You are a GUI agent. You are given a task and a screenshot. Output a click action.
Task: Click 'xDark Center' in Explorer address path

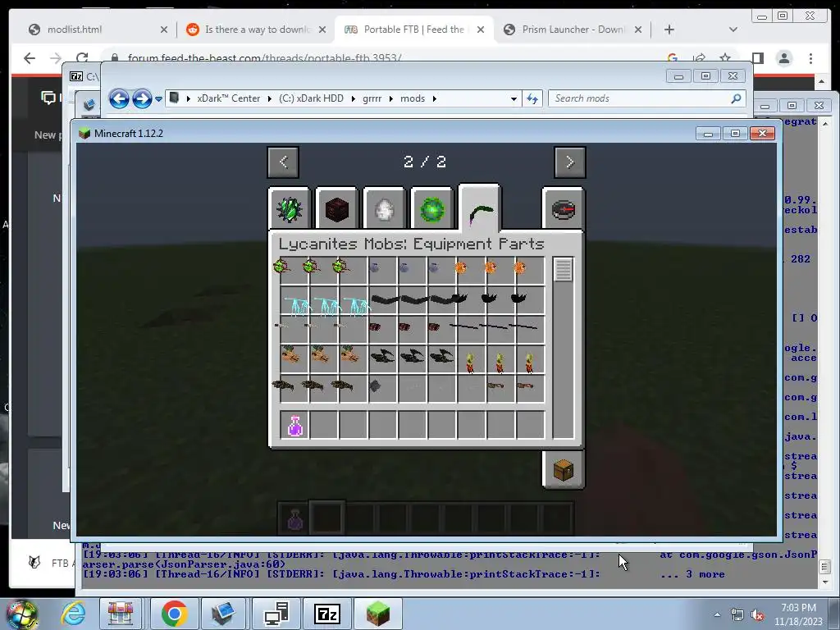click(228, 98)
